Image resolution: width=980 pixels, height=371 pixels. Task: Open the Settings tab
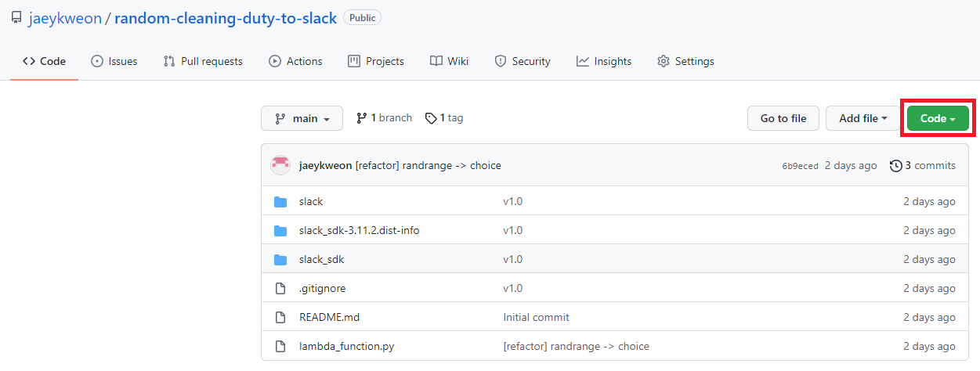point(685,61)
